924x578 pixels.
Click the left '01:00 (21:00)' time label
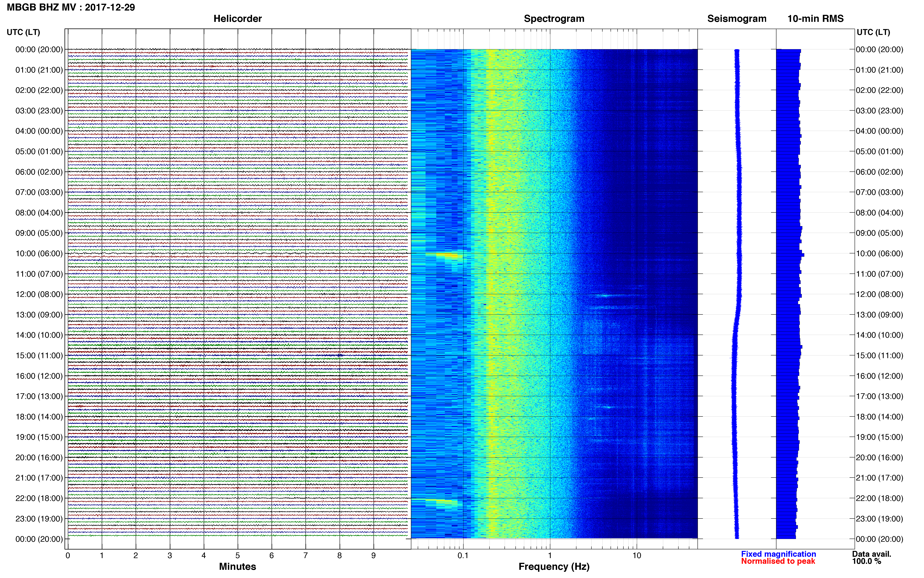[39, 70]
